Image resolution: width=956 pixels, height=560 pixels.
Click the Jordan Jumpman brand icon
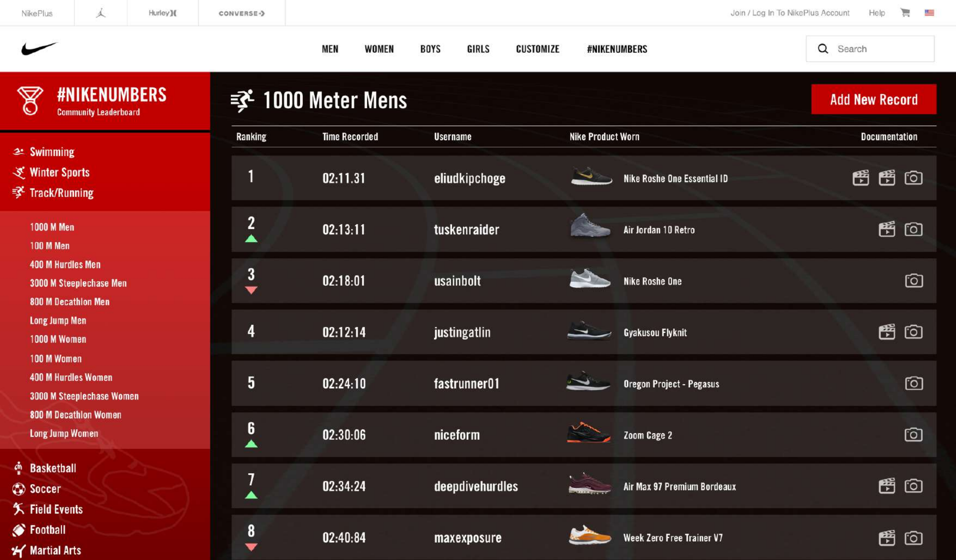[101, 13]
